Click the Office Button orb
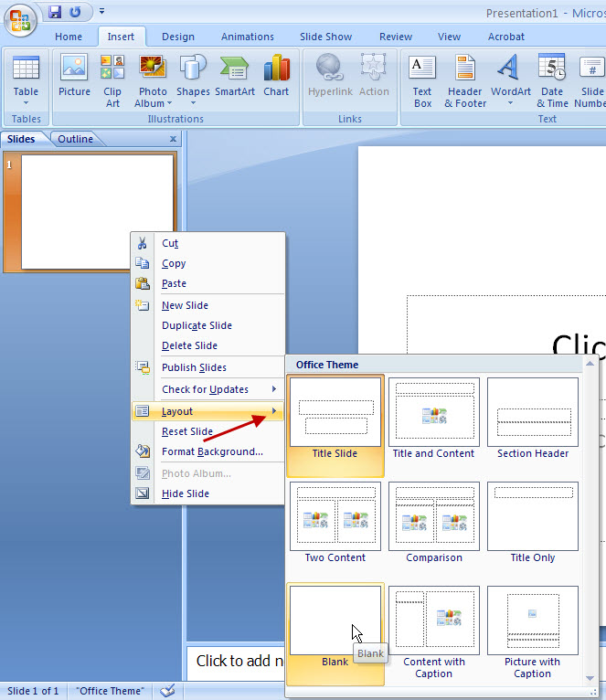This screenshot has width=606, height=700. 20,20
